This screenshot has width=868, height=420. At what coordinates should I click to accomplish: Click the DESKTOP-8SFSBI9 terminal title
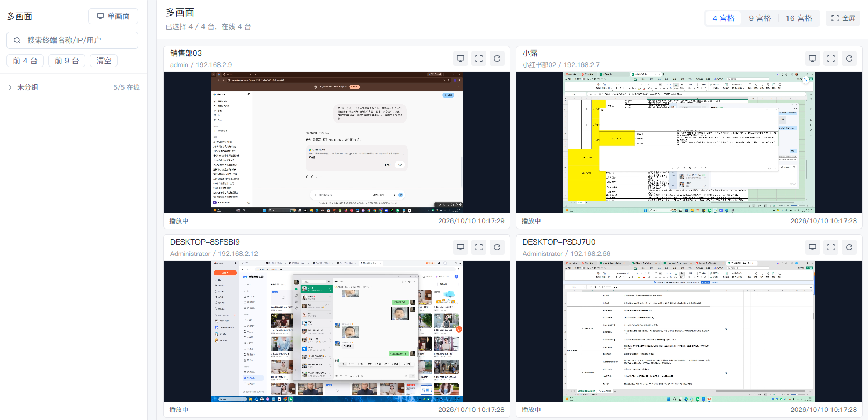205,242
